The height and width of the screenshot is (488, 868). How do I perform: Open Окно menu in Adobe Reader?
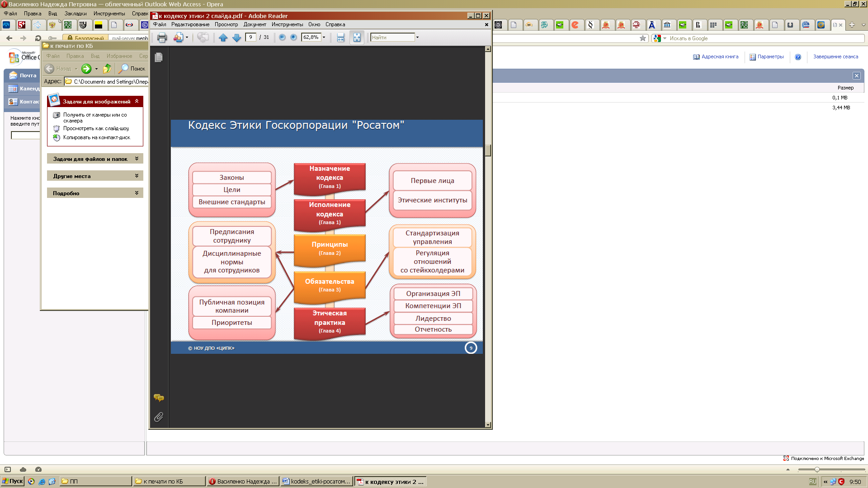314,24
